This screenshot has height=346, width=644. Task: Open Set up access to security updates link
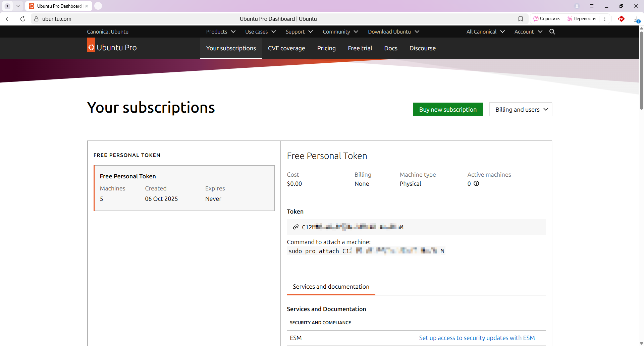[x=477, y=338]
